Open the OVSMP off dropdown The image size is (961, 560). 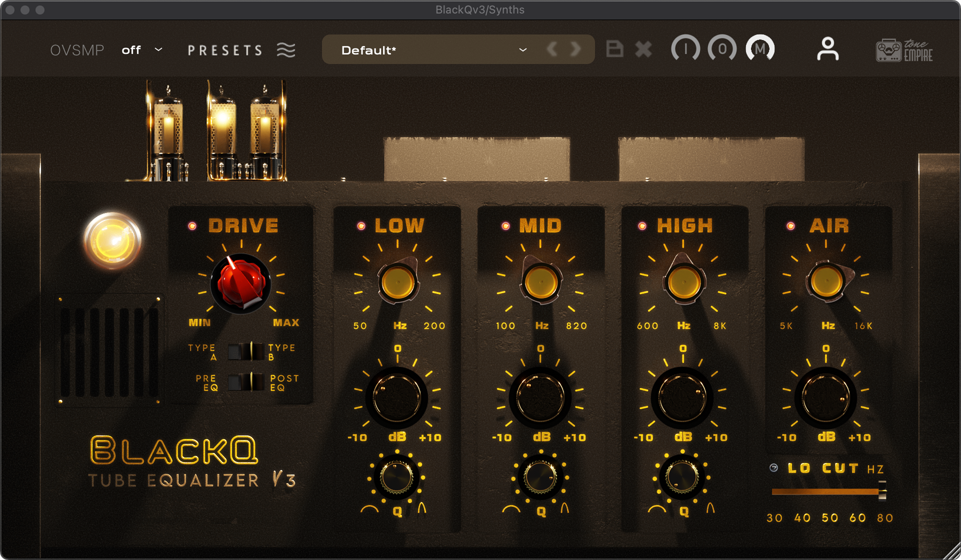(142, 50)
